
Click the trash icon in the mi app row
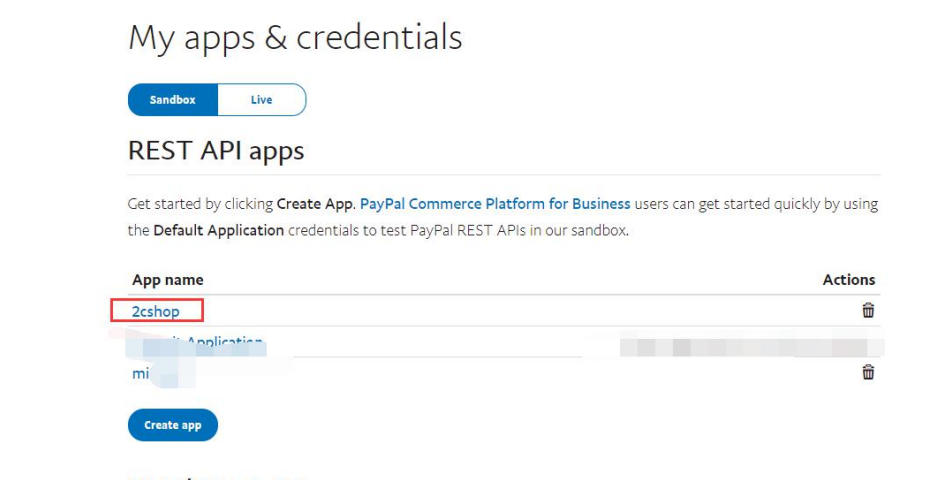[868, 372]
